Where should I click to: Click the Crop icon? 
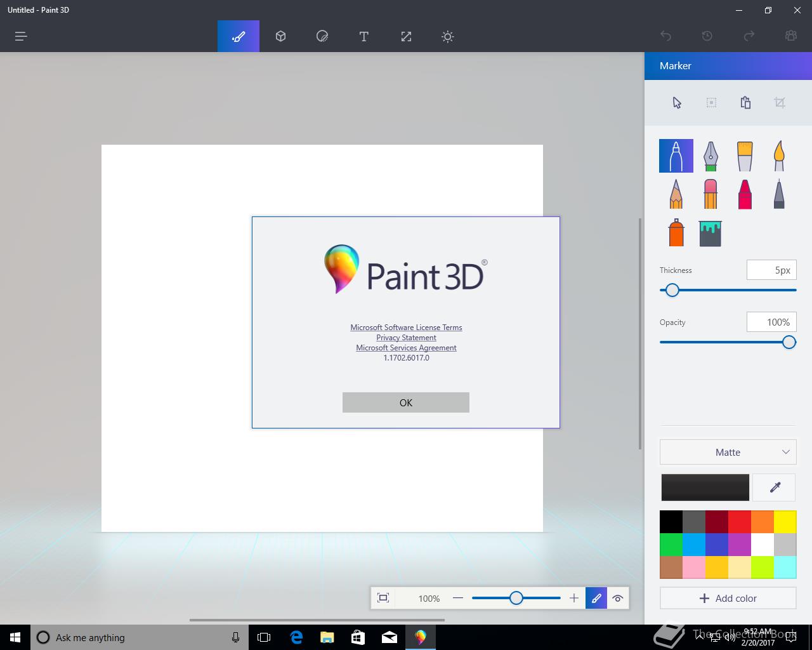[x=780, y=103]
